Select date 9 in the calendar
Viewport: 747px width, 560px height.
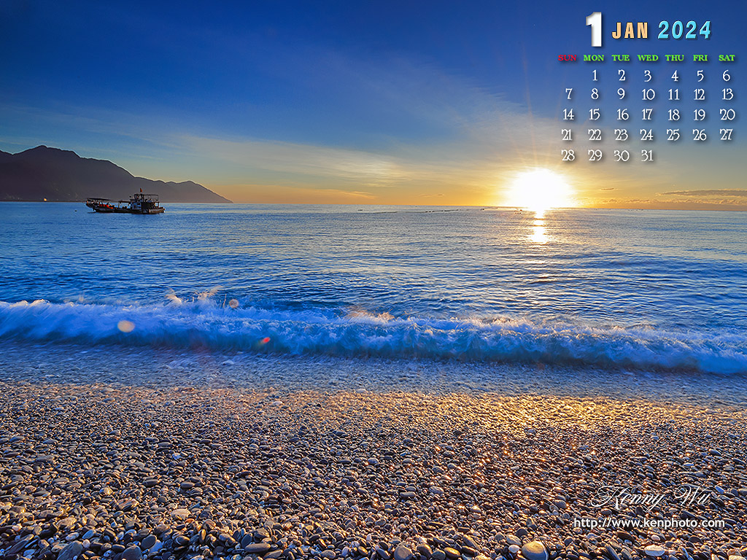point(622,94)
